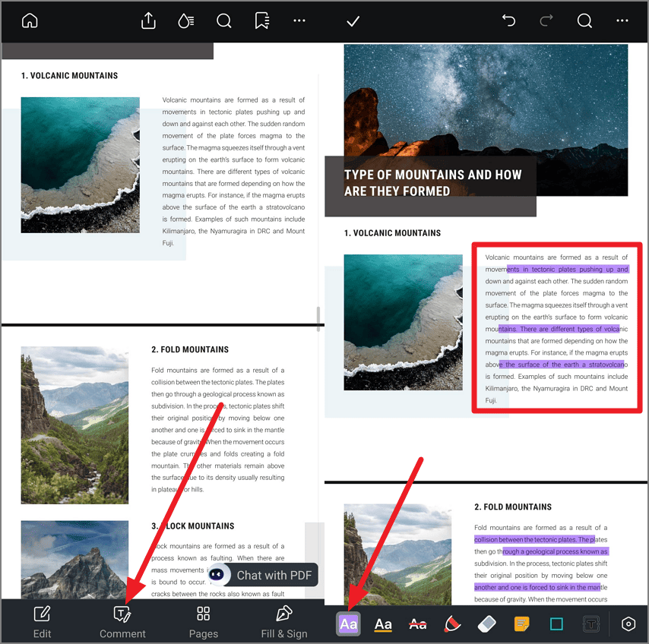Open the Pages tab

tap(203, 622)
